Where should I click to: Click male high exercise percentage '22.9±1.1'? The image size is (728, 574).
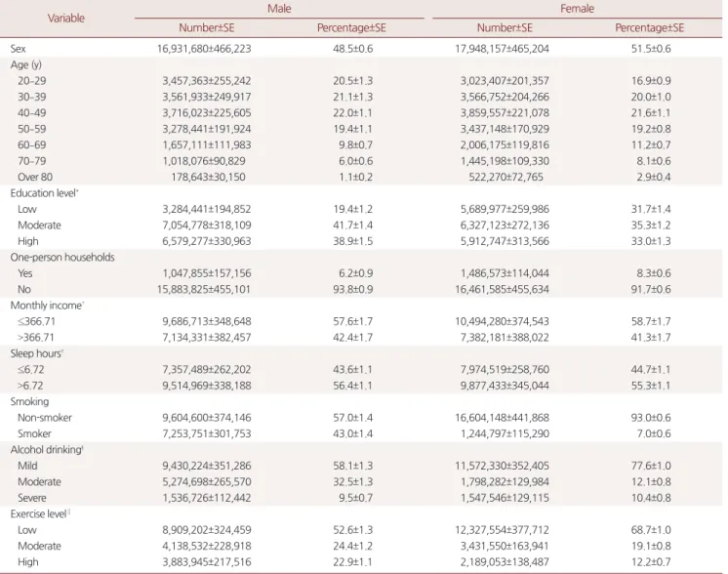[x=353, y=562]
